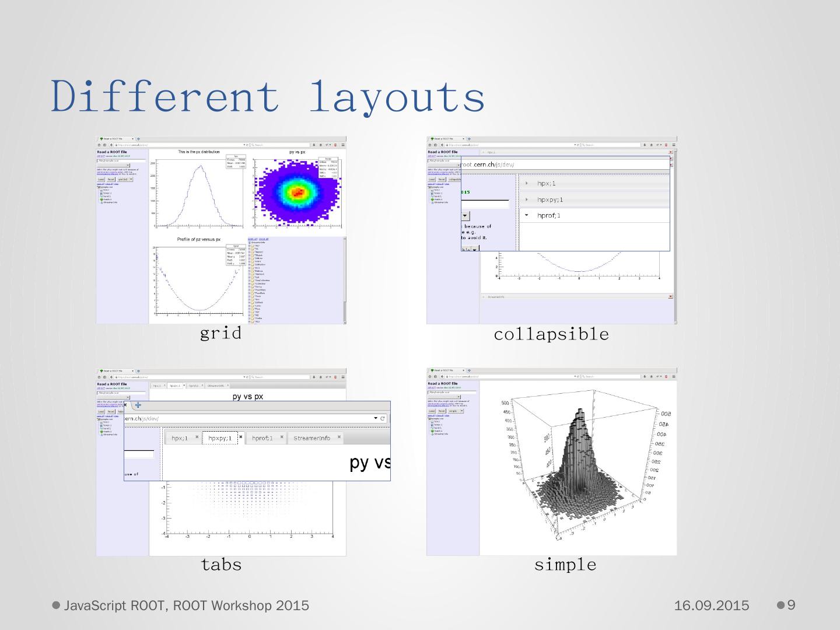Viewport: 840px width, 630px height.
Task: Click footer text 'JavaScript ROOT, ROOT Workshop 2015'
Action: (x=187, y=605)
